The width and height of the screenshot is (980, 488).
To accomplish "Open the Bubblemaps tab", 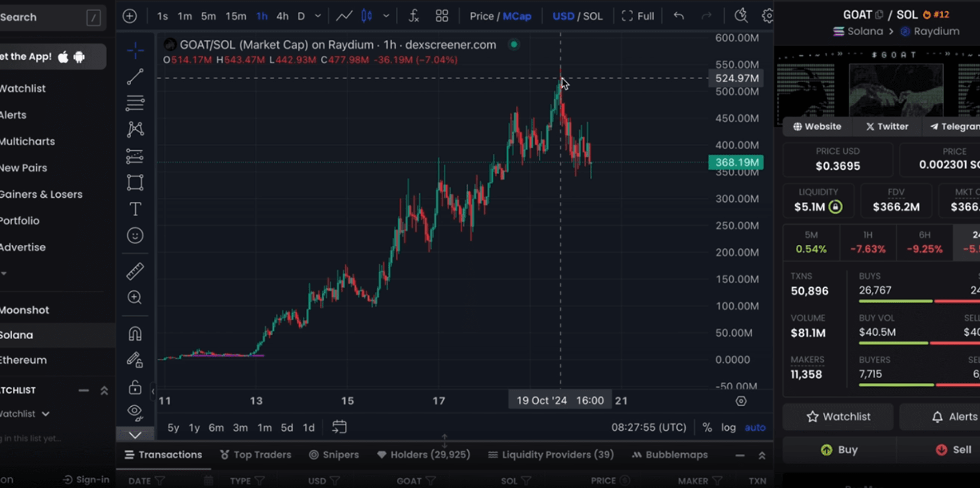I will click(670, 455).
